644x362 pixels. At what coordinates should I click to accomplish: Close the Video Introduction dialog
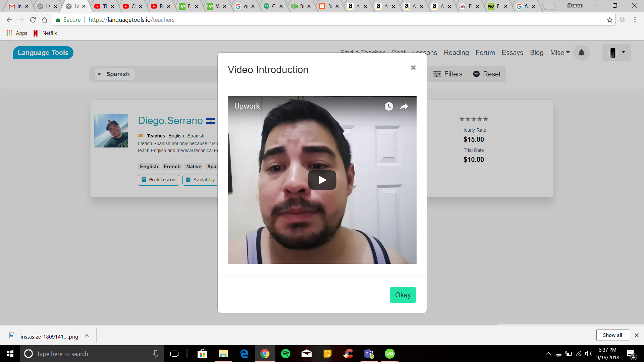coord(413,68)
